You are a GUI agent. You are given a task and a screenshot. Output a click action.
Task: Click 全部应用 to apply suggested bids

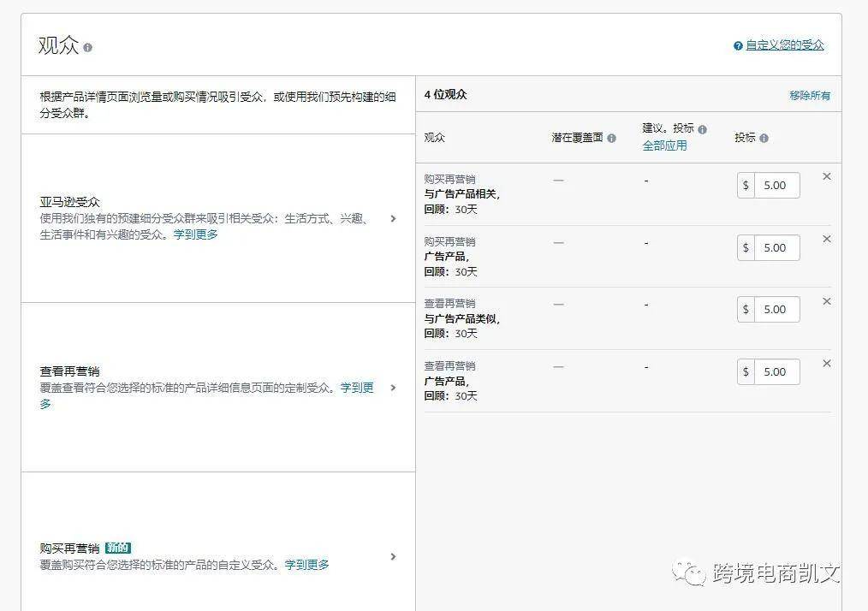pos(664,145)
